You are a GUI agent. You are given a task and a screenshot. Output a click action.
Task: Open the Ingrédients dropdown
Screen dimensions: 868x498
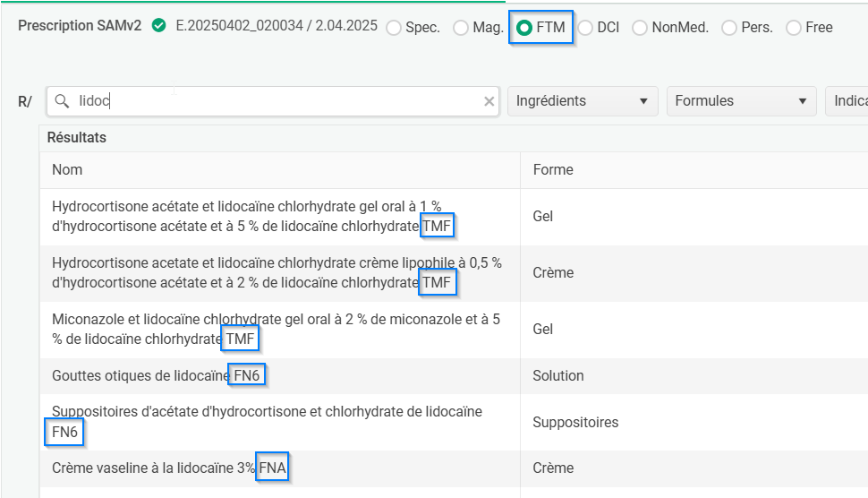click(x=582, y=101)
